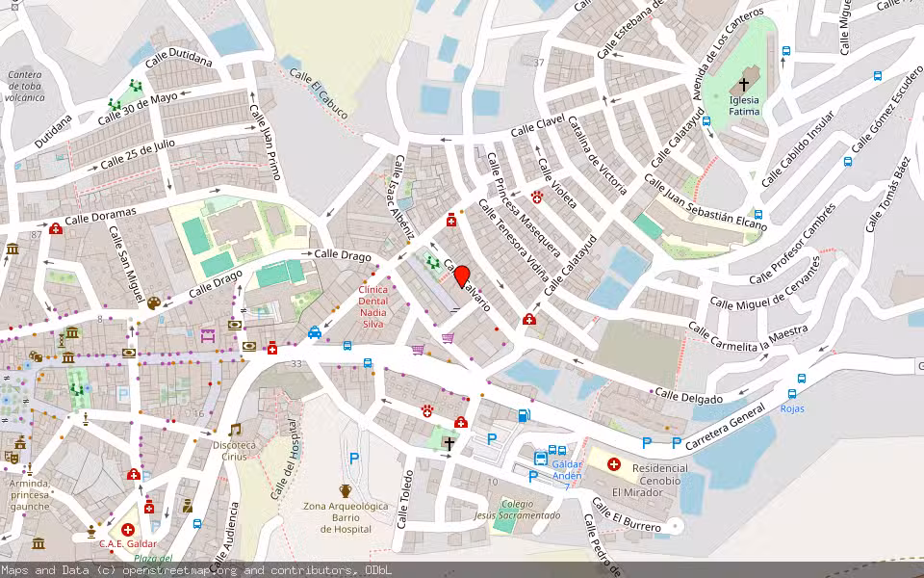Image resolution: width=924 pixels, height=578 pixels.
Task: Click the Calle Tomás Báez label
Action: click(x=888, y=194)
